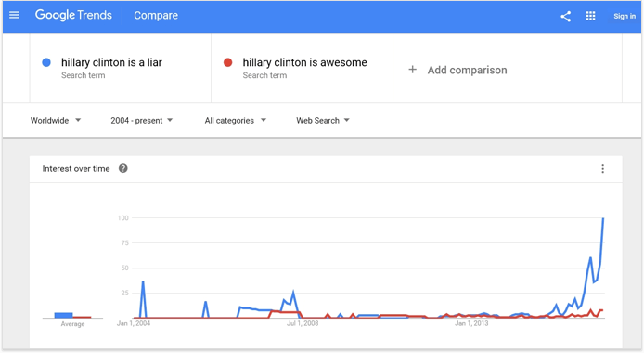Image resolution: width=644 pixels, height=353 pixels.
Task: Click the blue line peak at 100
Action: pos(603,219)
